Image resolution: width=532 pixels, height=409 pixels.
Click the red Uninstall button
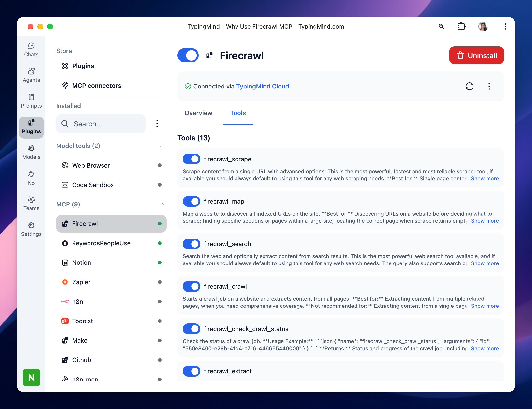(x=476, y=55)
